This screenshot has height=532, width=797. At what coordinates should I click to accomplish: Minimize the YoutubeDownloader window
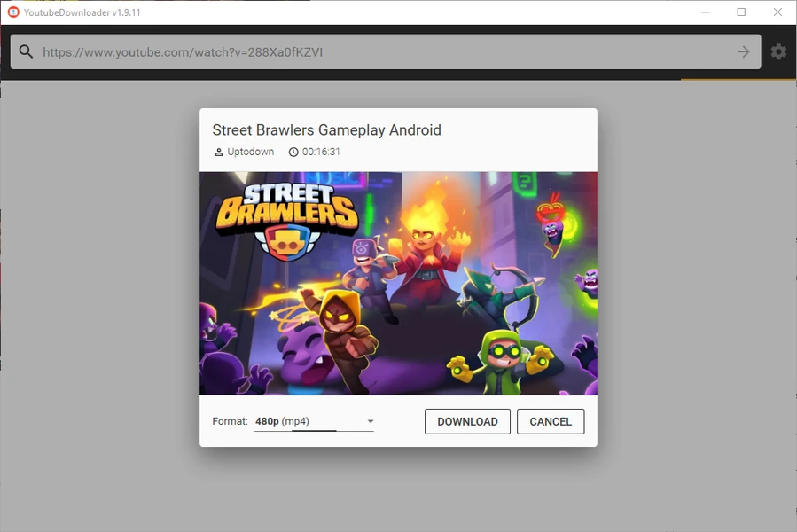click(705, 12)
